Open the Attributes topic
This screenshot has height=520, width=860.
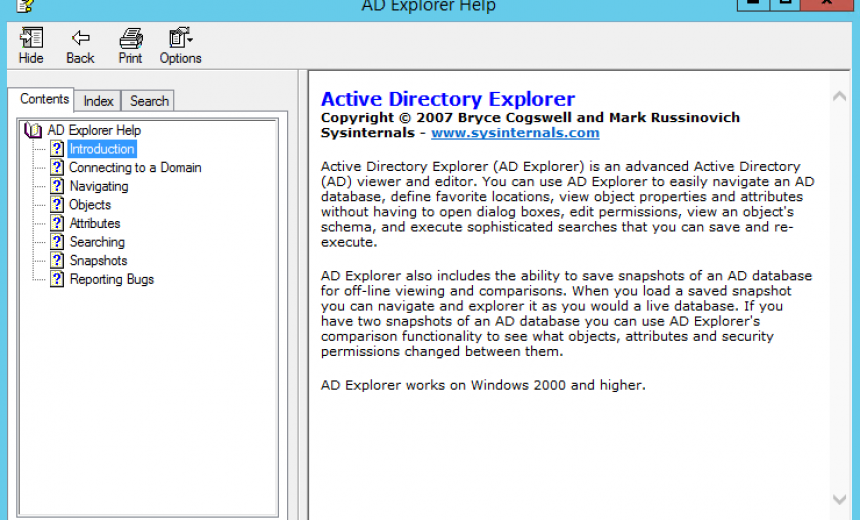tap(94, 223)
